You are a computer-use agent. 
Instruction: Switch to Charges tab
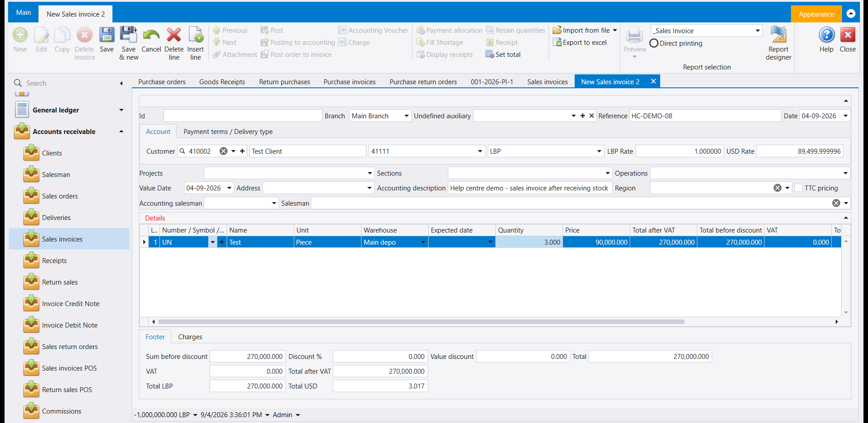pyautogui.click(x=190, y=337)
